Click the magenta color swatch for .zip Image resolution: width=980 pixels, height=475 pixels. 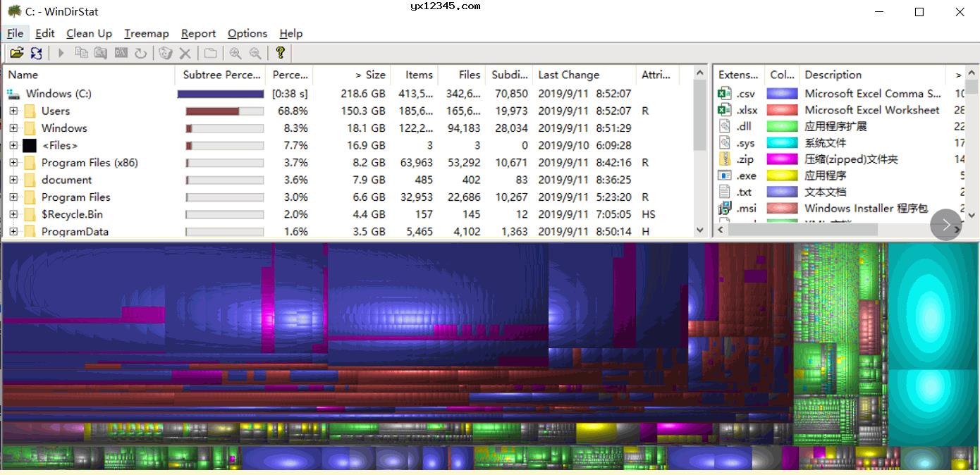pyautogui.click(x=783, y=159)
